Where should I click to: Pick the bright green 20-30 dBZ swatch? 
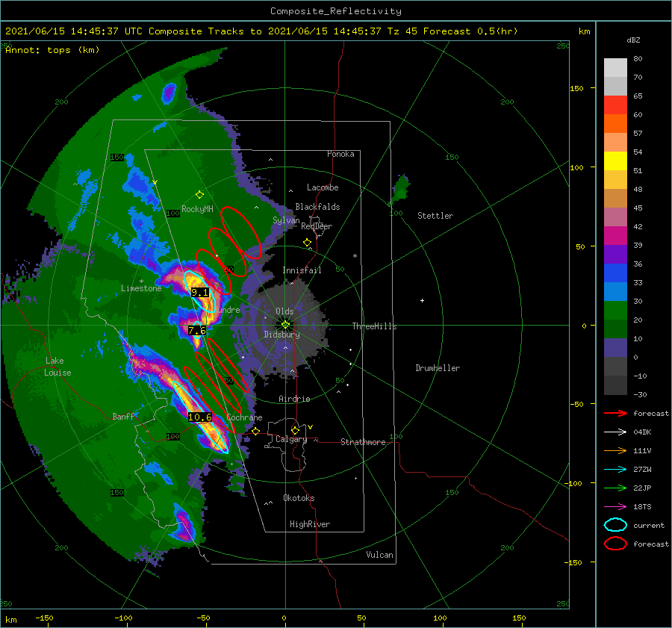pos(615,310)
